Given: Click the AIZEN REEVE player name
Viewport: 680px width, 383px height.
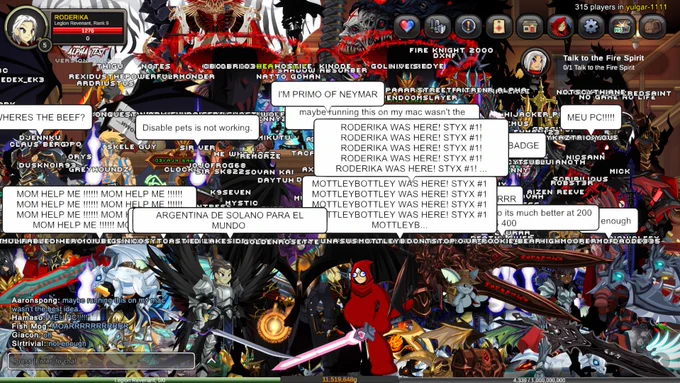Looking at the screenshot, I should click(x=556, y=192).
